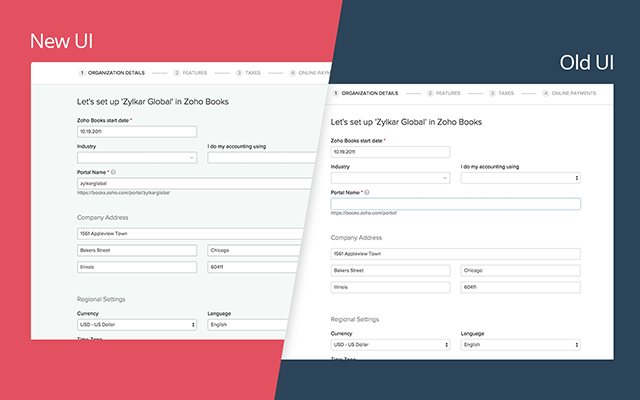Screen dimensions: 640x400
Task: Click the "Old UI" title text
Action: point(587,63)
